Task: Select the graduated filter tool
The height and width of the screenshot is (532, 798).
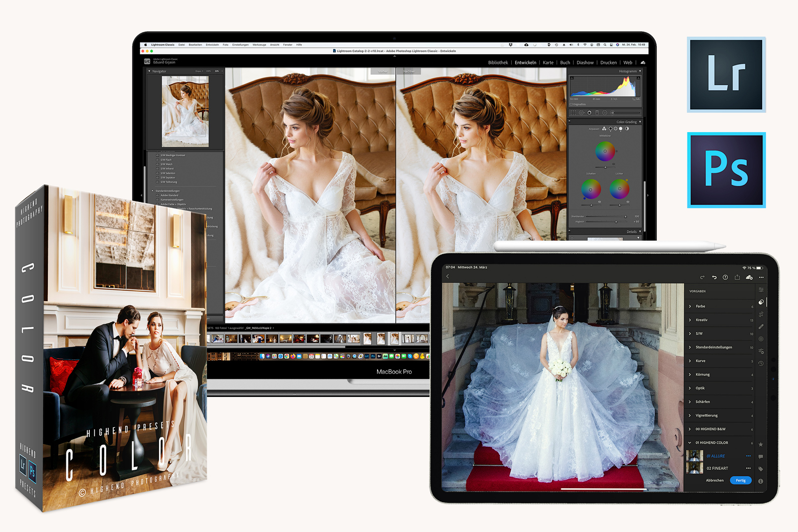Action: (x=597, y=113)
